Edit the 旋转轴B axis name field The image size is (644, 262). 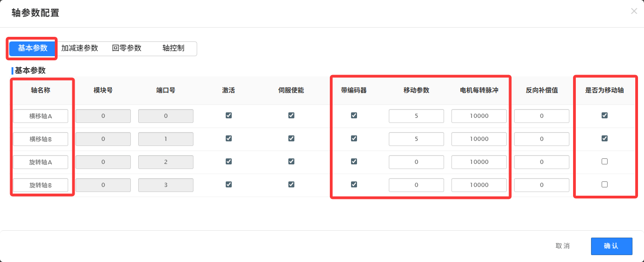coord(41,185)
